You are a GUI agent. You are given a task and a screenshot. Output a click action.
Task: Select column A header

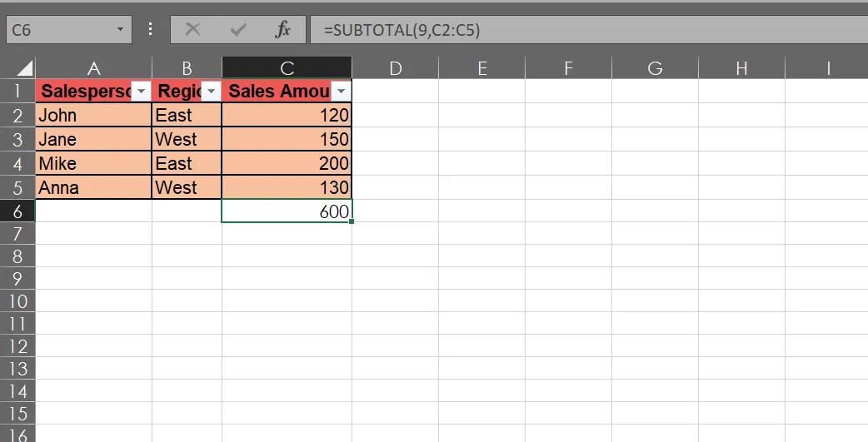point(93,68)
